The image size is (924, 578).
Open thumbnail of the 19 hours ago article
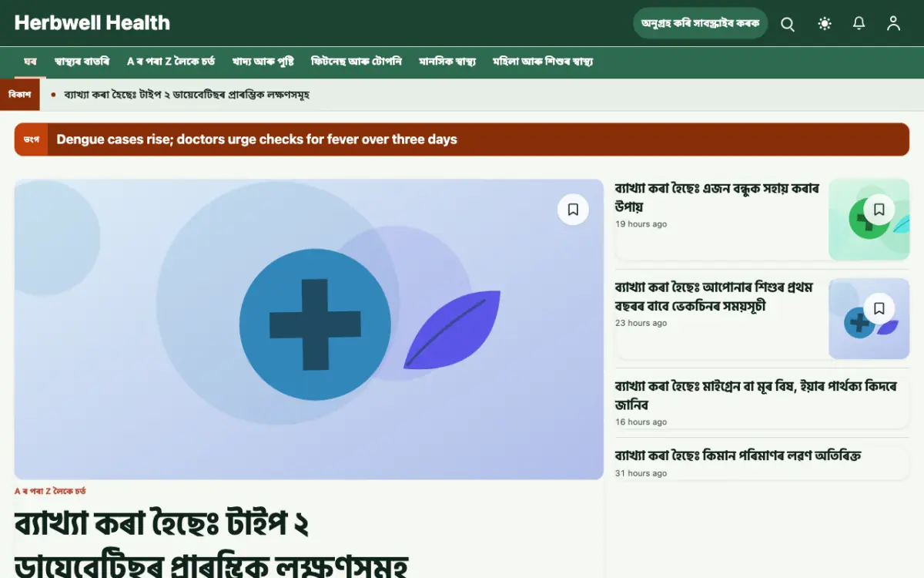[869, 220]
